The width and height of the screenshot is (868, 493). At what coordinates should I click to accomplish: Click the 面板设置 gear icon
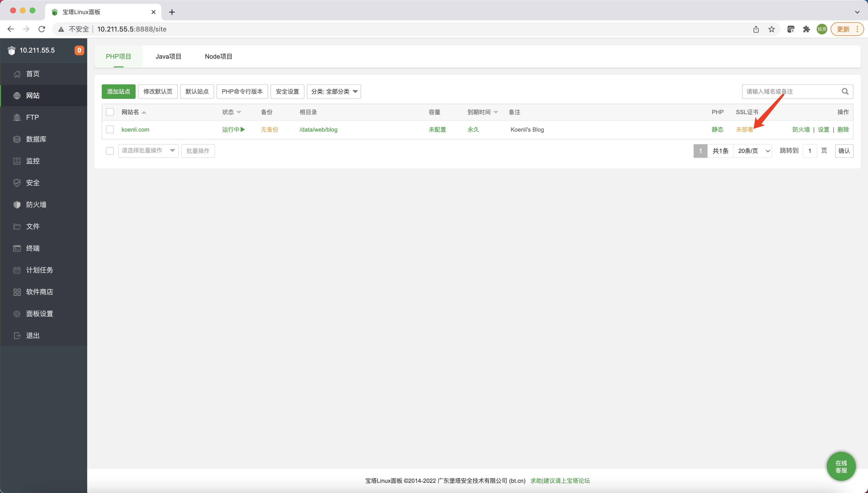pos(17,314)
